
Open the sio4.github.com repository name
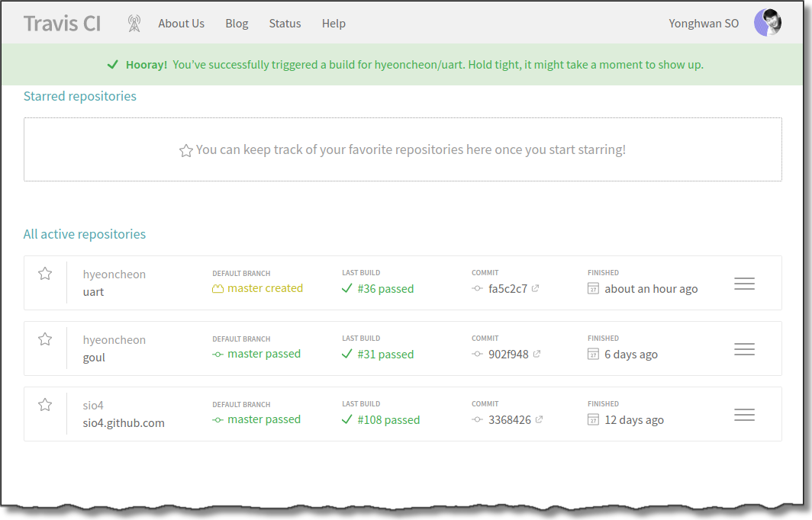124,423
